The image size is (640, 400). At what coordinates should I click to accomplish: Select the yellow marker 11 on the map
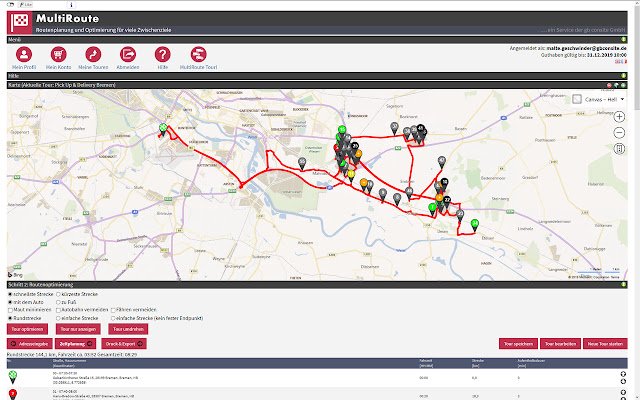351,175
